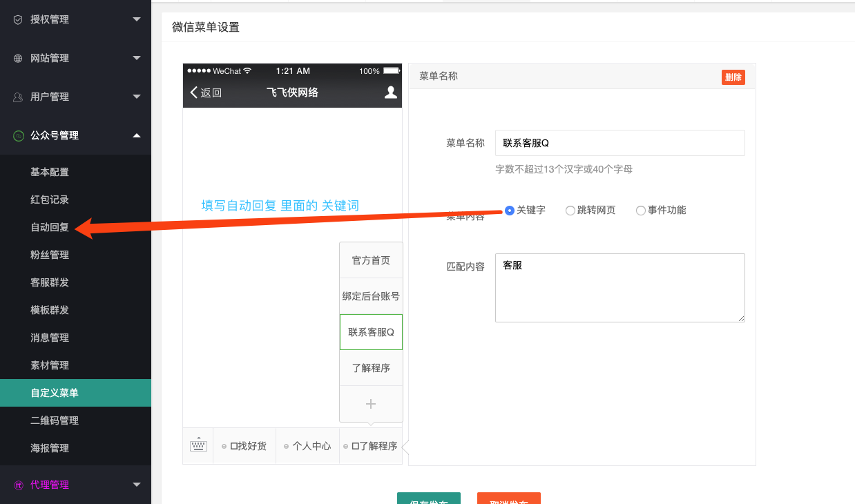Choose the 跳转网页 radio option
The width and height of the screenshot is (855, 504).
(x=570, y=211)
